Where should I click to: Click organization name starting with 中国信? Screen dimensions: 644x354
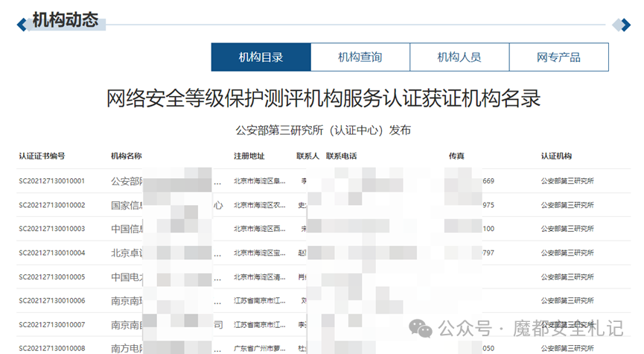pyautogui.click(x=127, y=229)
